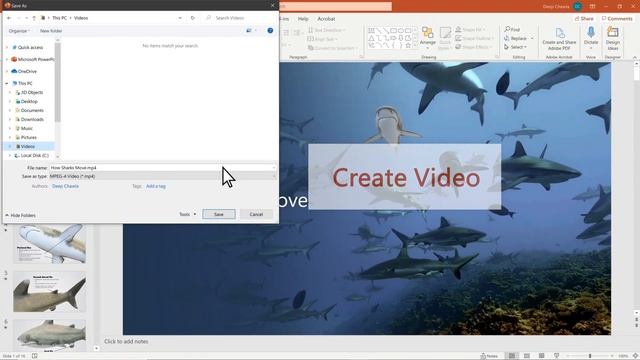Click the Cancel button
Image resolution: width=640 pixels, height=360 pixels.
click(256, 214)
